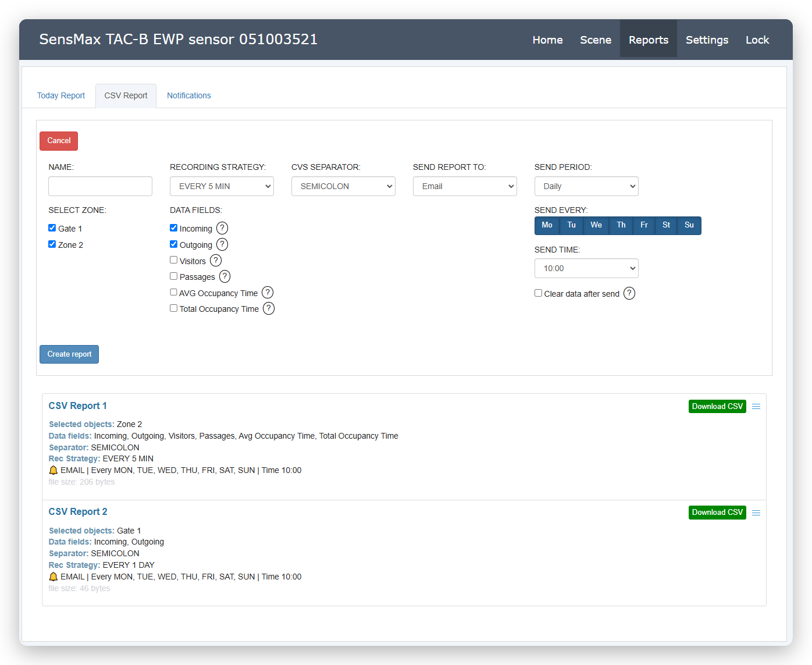Click 'Rec Strategy: EVERY 1 DAY' text
Screen dimensions: 812x665
coord(102,565)
